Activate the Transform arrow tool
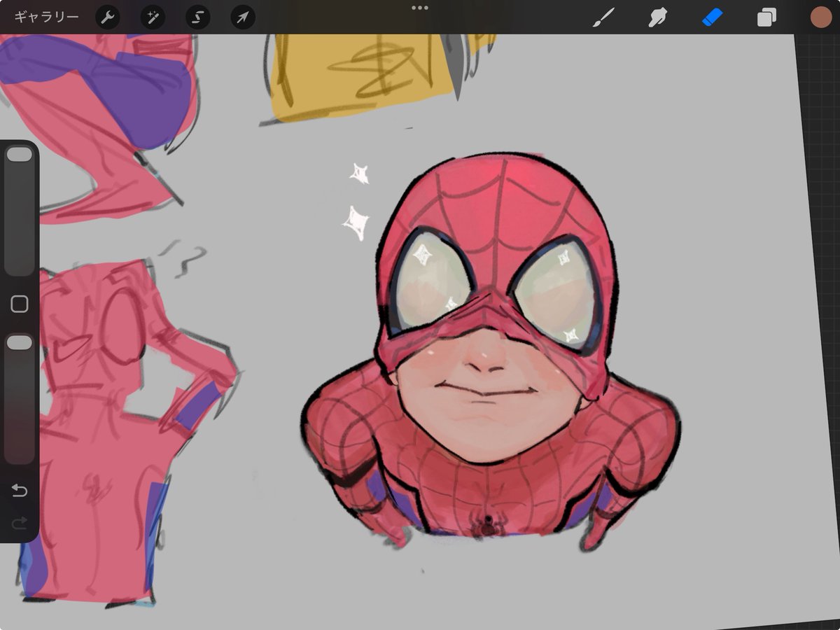Image resolution: width=840 pixels, height=630 pixels. 243,17
